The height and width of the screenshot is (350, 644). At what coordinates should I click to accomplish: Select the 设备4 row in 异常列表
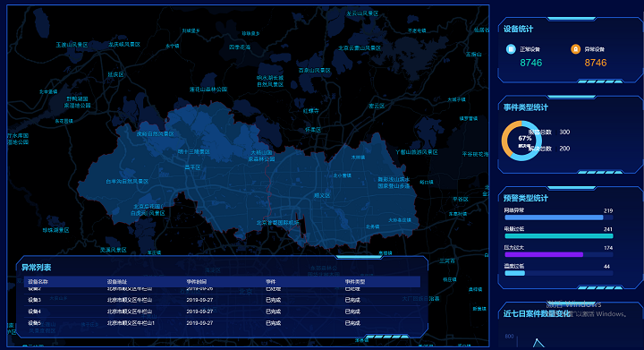[x=222, y=312]
